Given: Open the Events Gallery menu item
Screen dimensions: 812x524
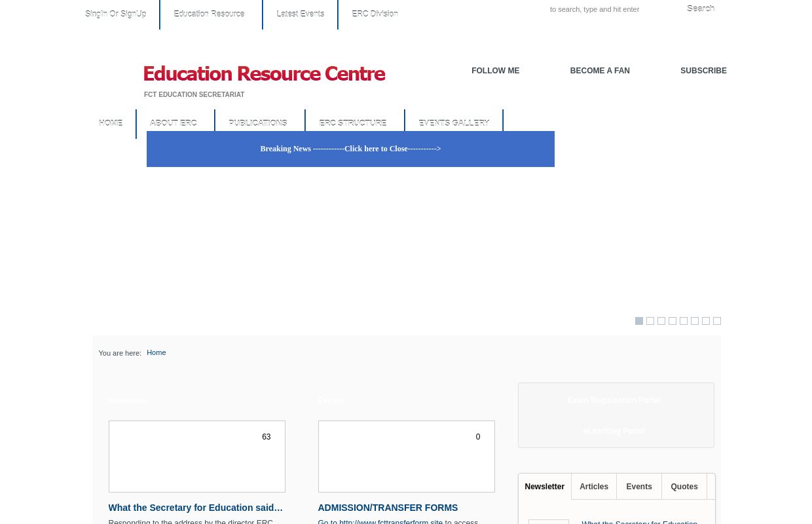Looking at the screenshot, I should point(453,122).
